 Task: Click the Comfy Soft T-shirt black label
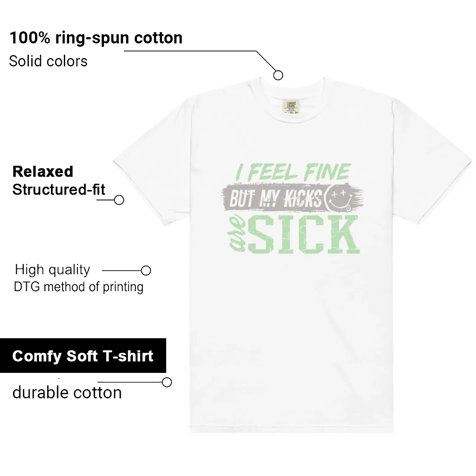(83, 355)
